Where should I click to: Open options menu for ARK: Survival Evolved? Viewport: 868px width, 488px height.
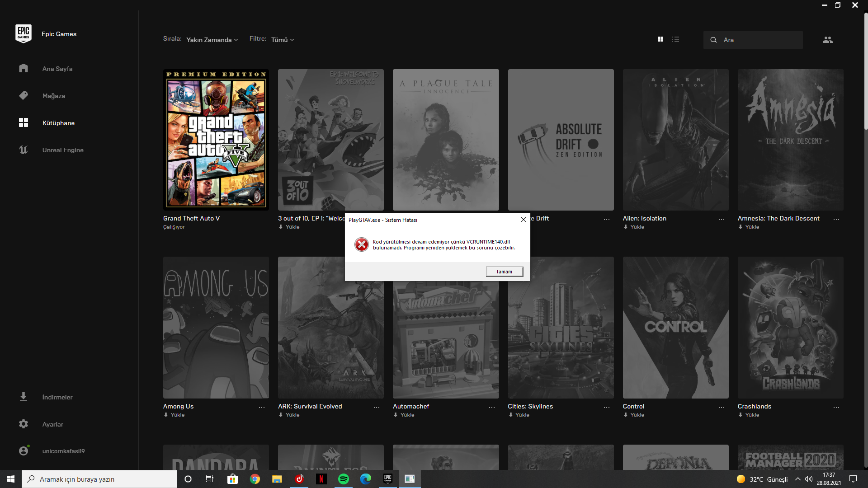[376, 408]
